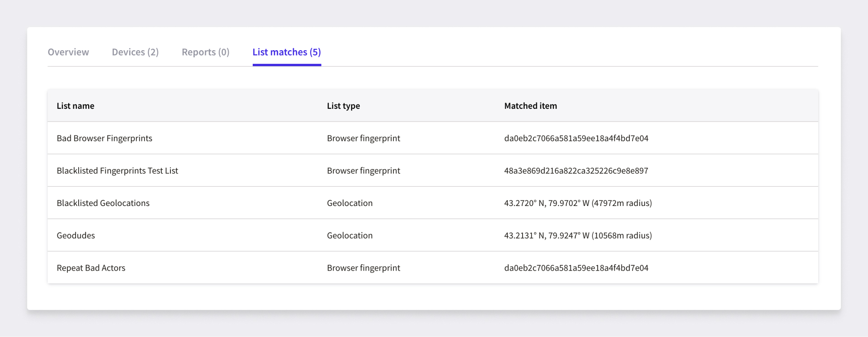This screenshot has width=868, height=337.
Task: Click Geolocation type in the Geodudes row
Action: point(349,235)
